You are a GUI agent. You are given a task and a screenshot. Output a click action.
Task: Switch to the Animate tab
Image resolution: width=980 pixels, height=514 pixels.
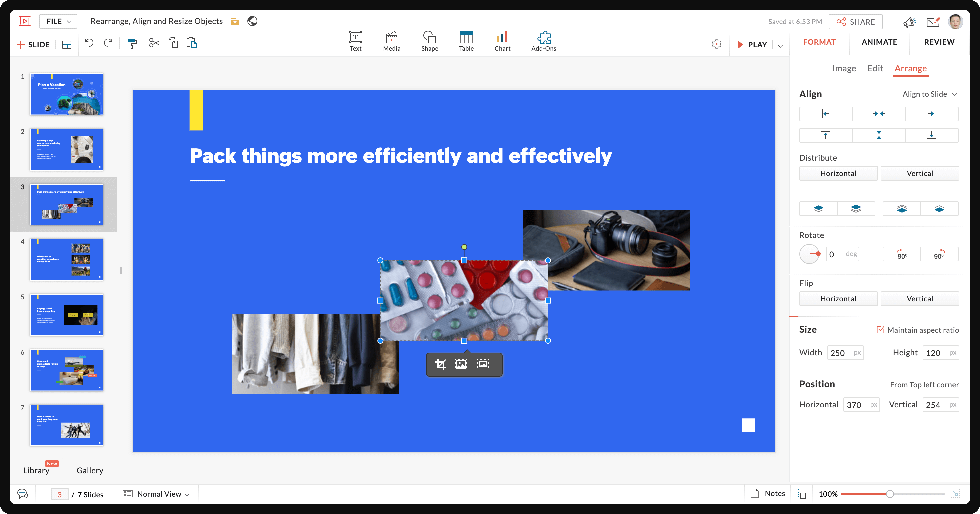(879, 43)
